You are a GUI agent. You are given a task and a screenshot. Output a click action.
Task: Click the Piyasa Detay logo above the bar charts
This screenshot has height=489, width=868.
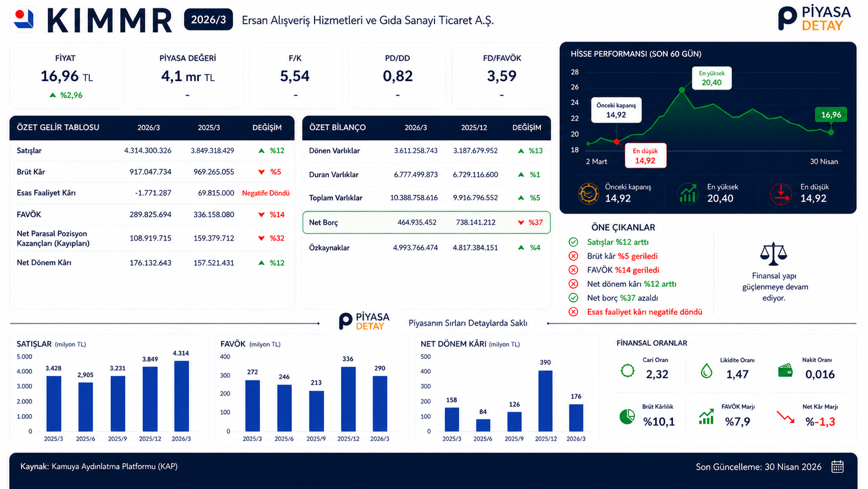point(364,321)
